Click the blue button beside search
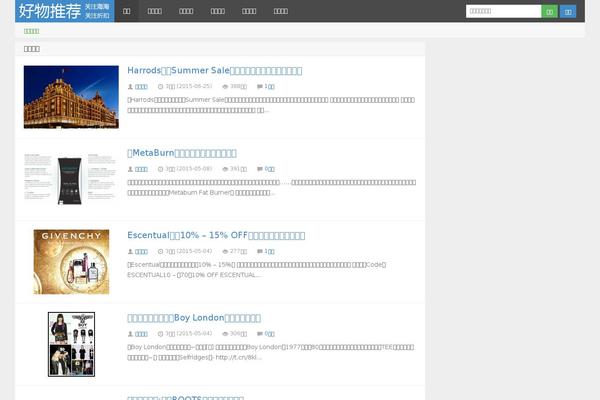This screenshot has width=600, height=400. (x=568, y=11)
